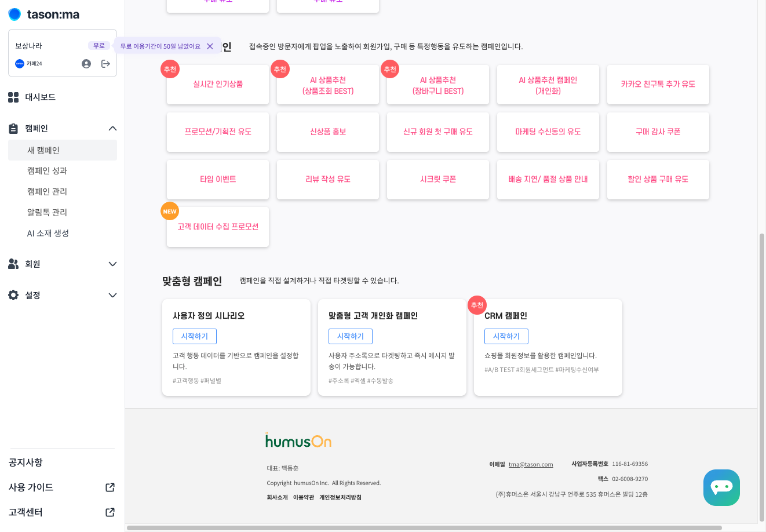Viewport: 766px width, 532px height.
Task: Click the NEW badge on 고객 데이터 수집
Action: [x=170, y=212]
